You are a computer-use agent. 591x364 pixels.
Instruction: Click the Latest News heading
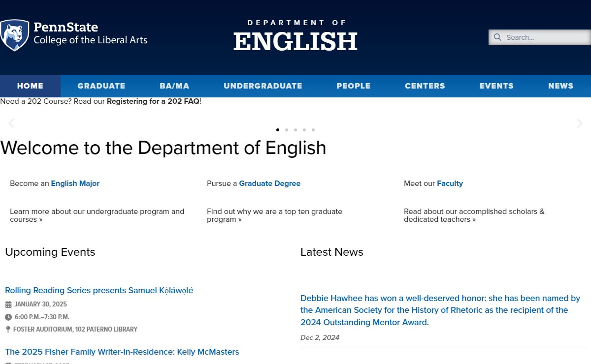point(332,252)
